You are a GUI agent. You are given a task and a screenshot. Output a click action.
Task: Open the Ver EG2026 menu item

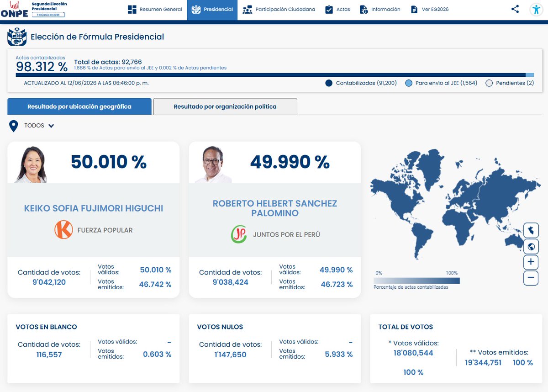pyautogui.click(x=430, y=9)
